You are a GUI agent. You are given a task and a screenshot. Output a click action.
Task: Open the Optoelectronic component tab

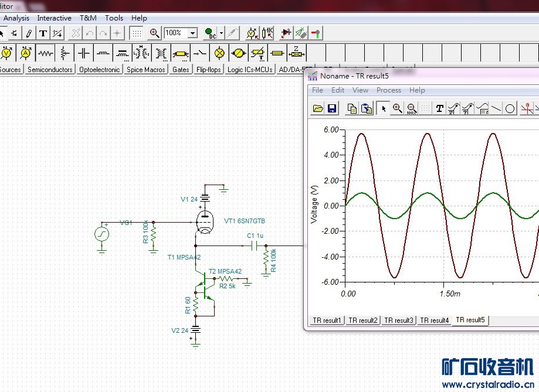tap(99, 69)
